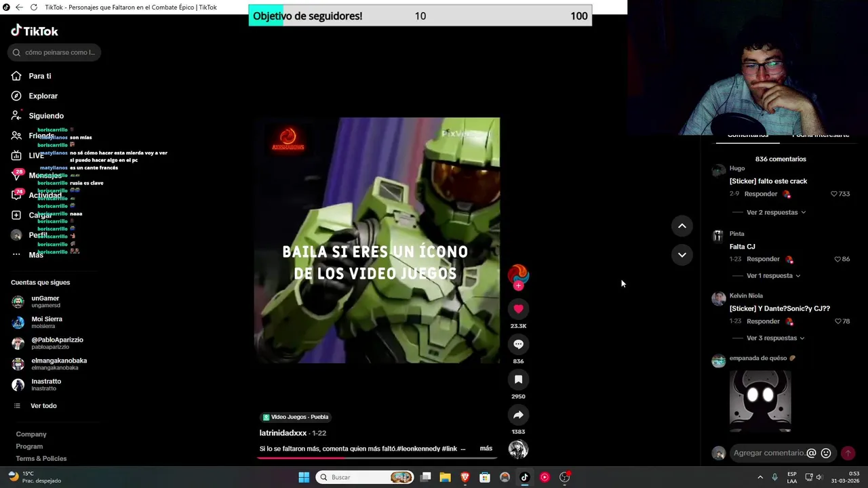Open the creator's avatar beside video
This screenshot has width=868, height=488.
tap(518, 273)
